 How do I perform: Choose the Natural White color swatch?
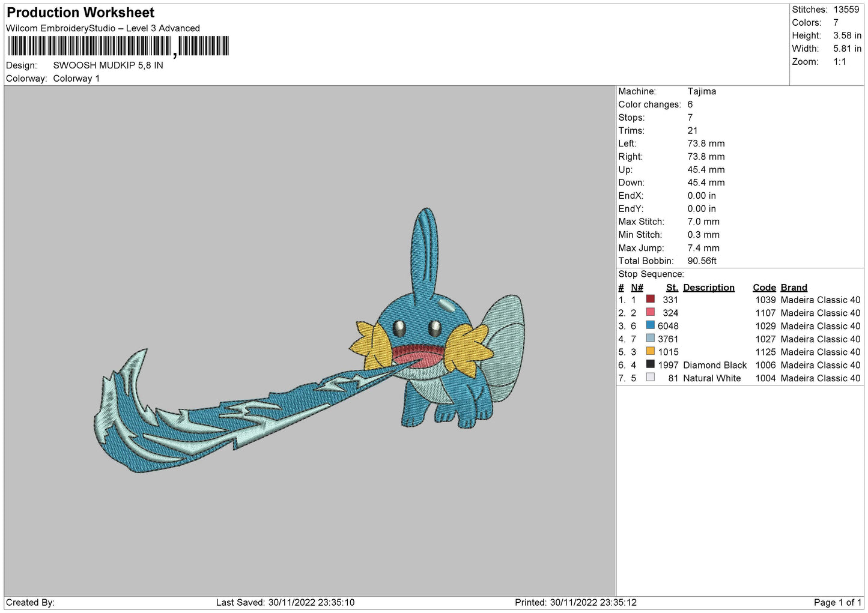point(650,378)
